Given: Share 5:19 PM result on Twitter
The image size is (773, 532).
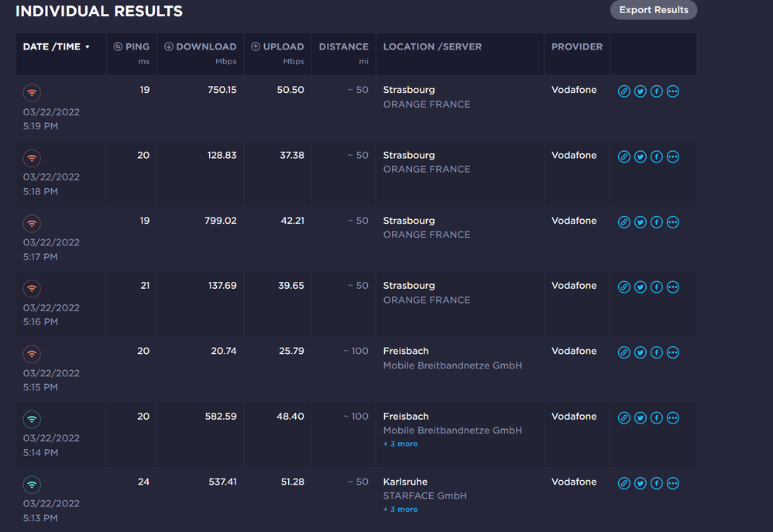Looking at the screenshot, I should click(641, 91).
